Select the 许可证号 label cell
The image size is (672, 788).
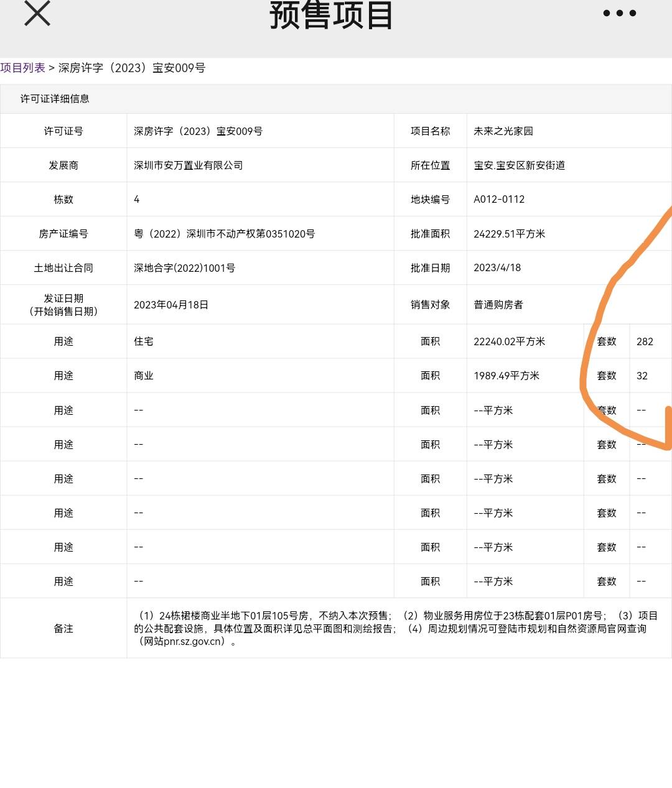(x=63, y=131)
